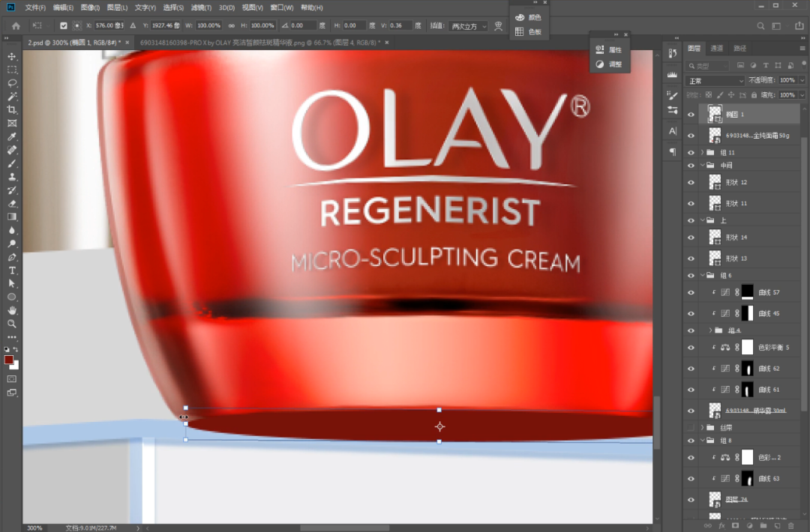This screenshot has height=532, width=810.
Task: Expand the 组 4 group
Action: tap(711, 330)
